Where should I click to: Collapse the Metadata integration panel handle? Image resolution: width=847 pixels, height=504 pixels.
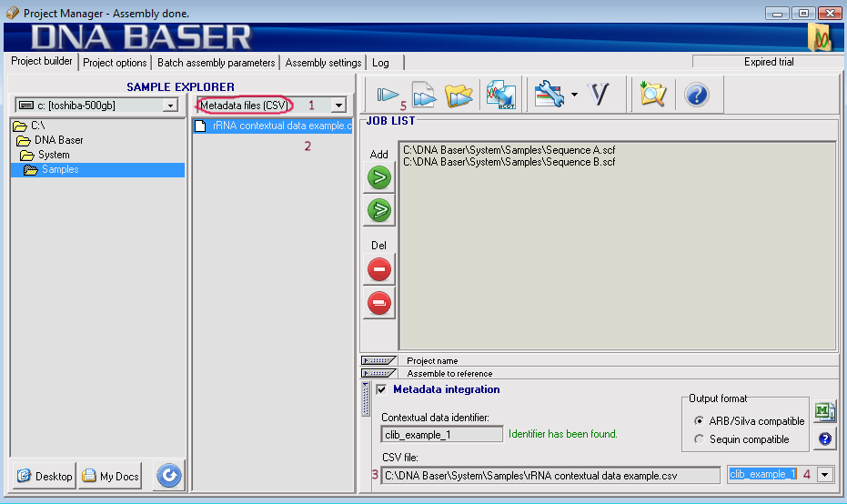coord(366,399)
